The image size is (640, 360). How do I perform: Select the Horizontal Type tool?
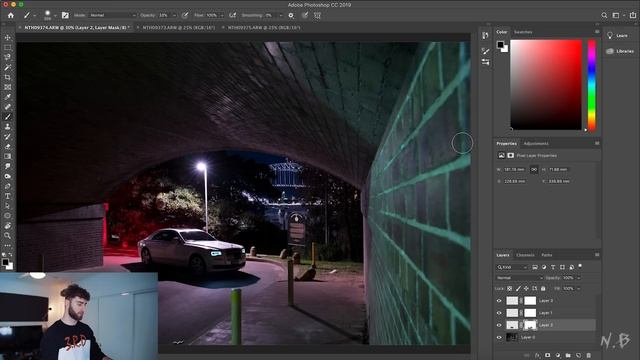point(7,196)
